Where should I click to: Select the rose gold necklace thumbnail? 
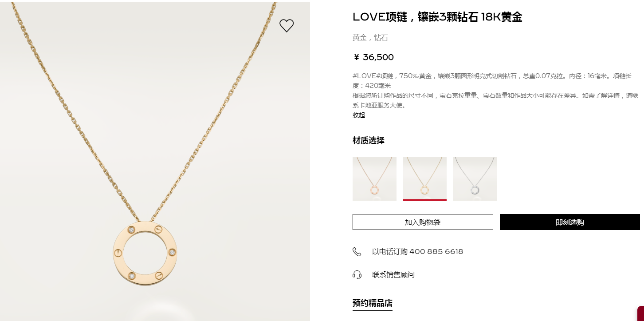[374, 178]
